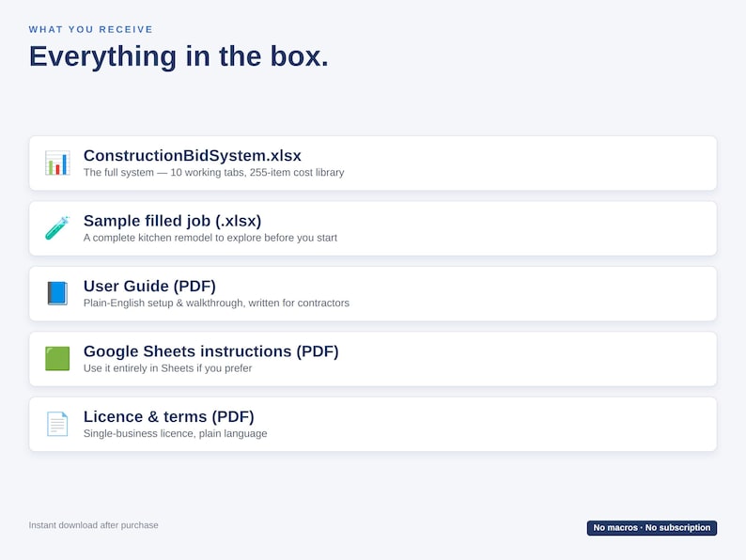This screenshot has width=746, height=560.
Task: Select the Licence & terms (PDF) title
Action: 168,416
